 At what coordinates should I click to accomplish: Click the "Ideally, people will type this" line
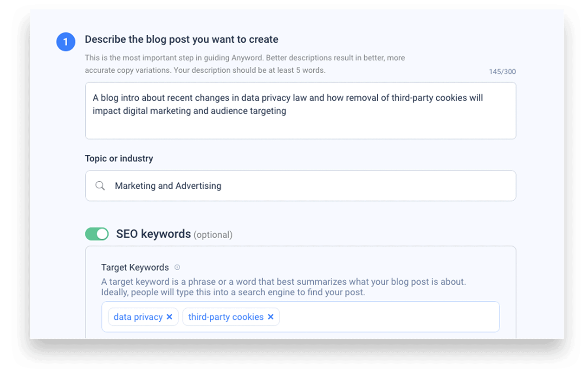pos(233,292)
